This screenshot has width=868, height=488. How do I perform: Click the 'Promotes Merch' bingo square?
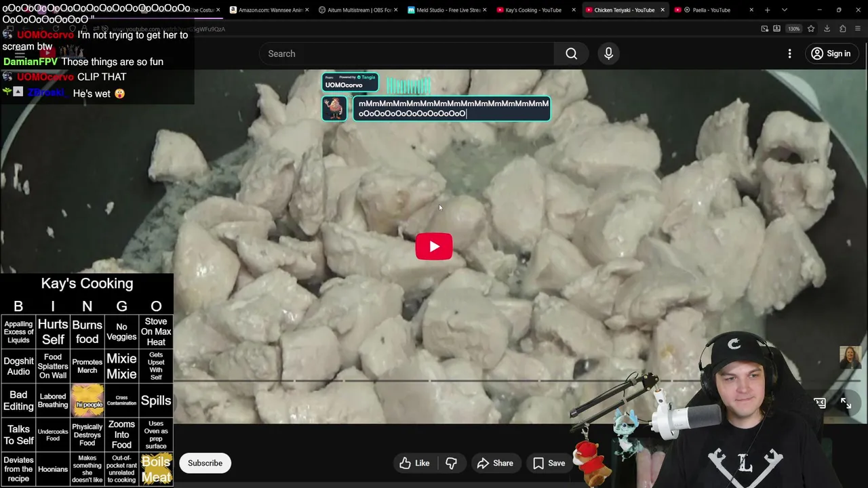(x=87, y=366)
